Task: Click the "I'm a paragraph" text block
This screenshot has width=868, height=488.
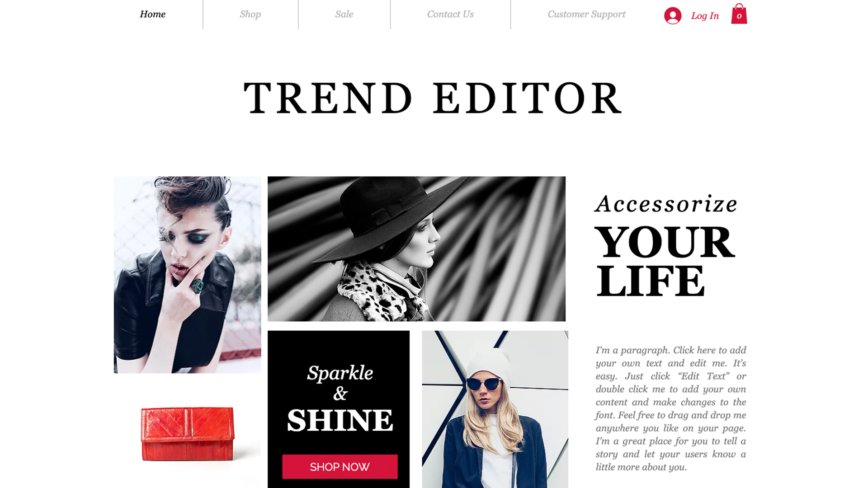Action: click(x=671, y=408)
